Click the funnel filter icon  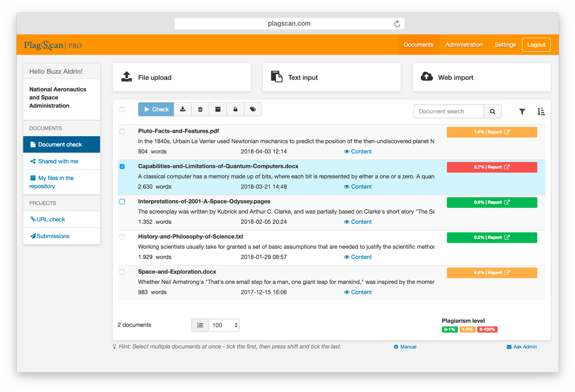click(522, 111)
